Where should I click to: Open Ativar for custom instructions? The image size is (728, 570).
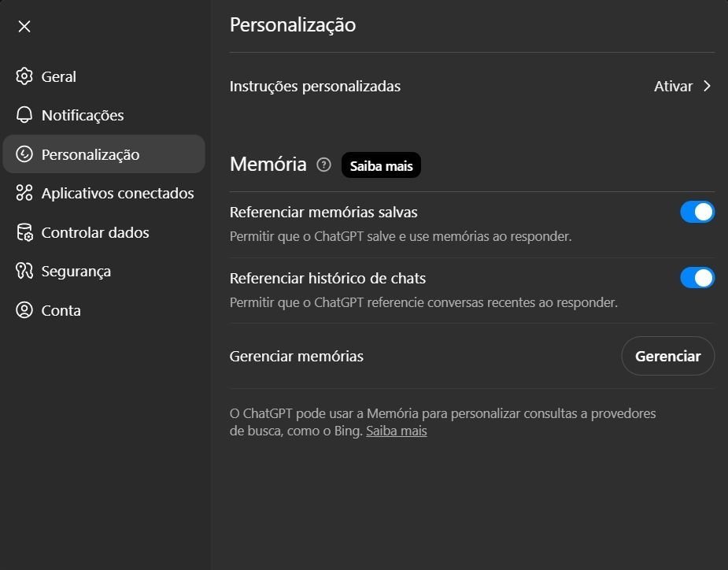(673, 87)
